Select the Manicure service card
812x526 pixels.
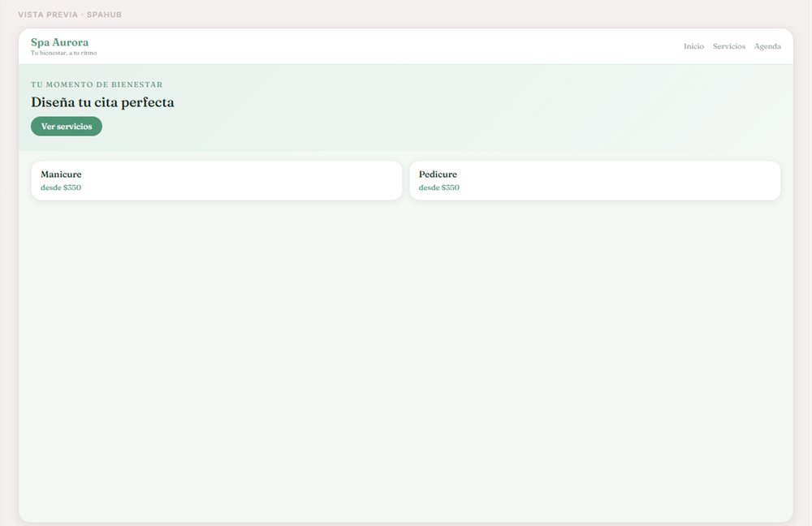click(x=217, y=180)
